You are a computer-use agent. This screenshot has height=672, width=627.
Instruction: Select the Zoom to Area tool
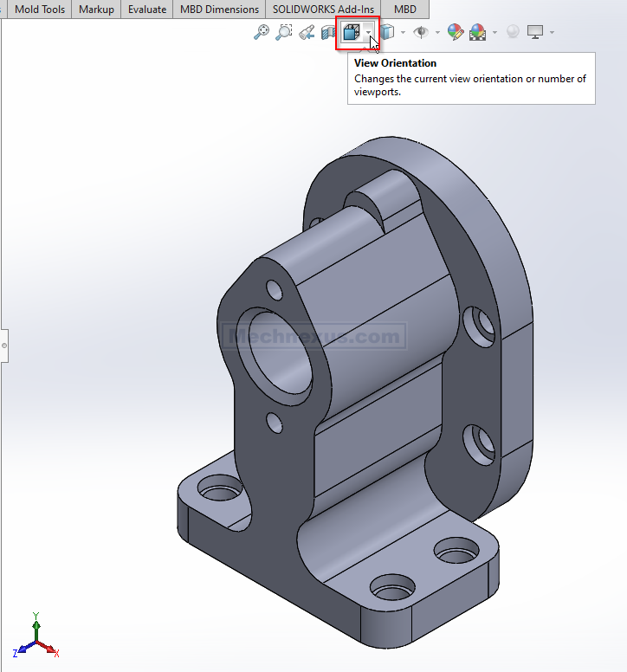point(283,33)
